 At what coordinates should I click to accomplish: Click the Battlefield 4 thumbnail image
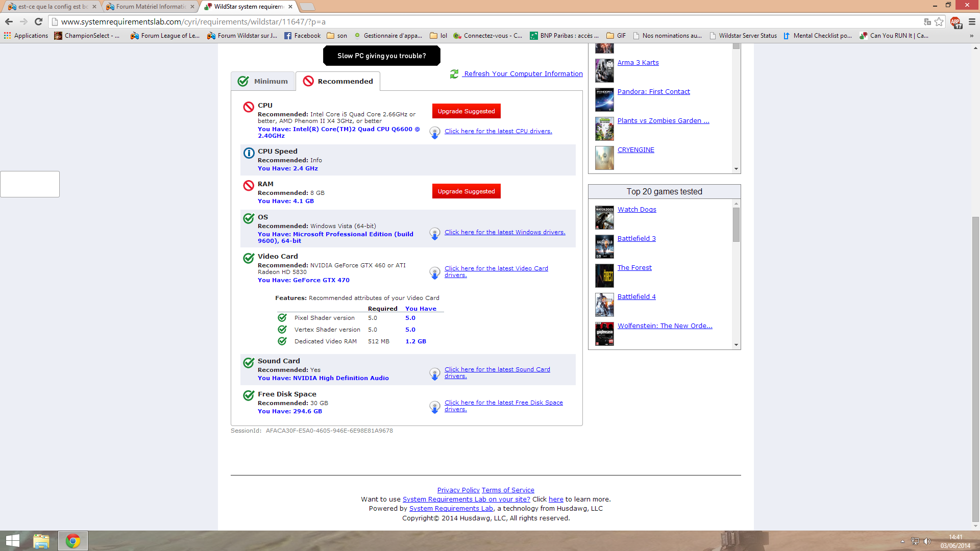click(604, 305)
